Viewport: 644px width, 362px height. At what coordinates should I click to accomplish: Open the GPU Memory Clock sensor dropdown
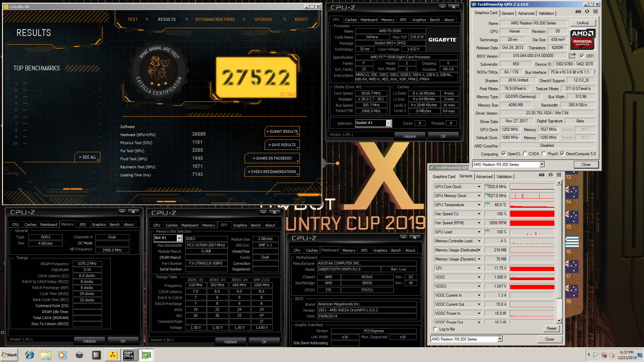coord(479,196)
